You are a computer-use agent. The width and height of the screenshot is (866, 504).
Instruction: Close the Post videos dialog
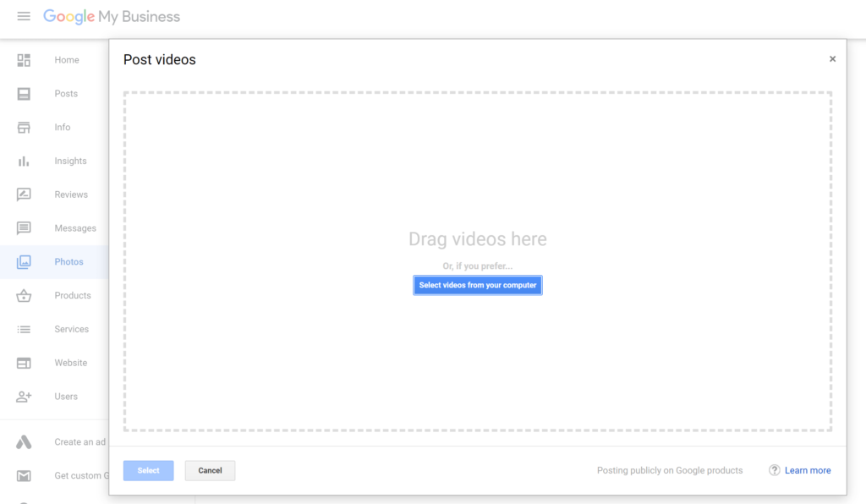pos(832,58)
